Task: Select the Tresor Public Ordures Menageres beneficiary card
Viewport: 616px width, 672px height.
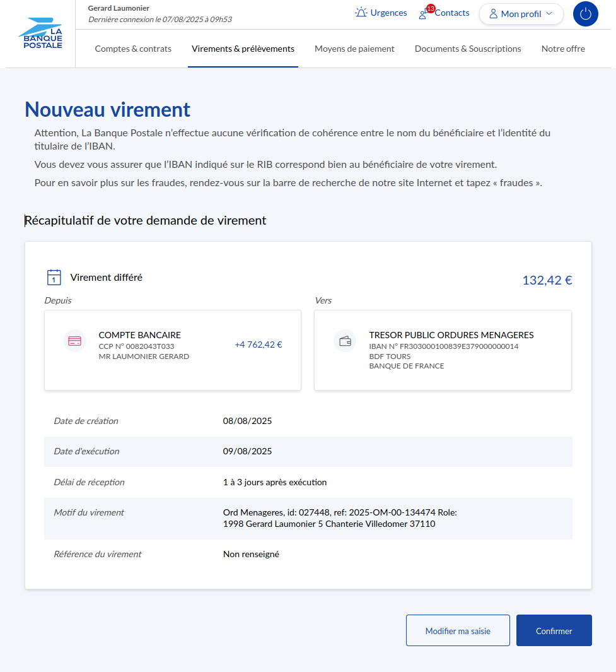Action: click(x=443, y=350)
